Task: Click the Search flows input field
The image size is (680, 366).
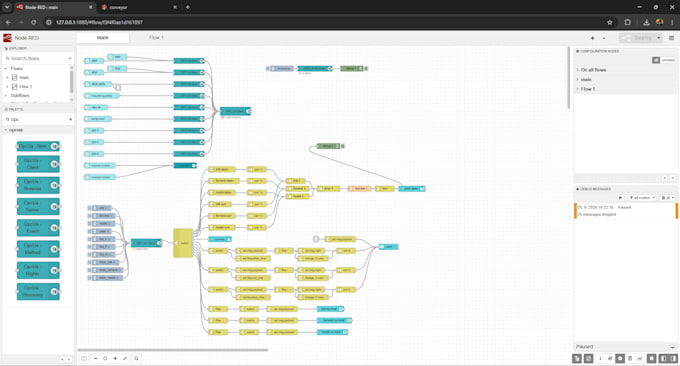Action: click(x=38, y=58)
